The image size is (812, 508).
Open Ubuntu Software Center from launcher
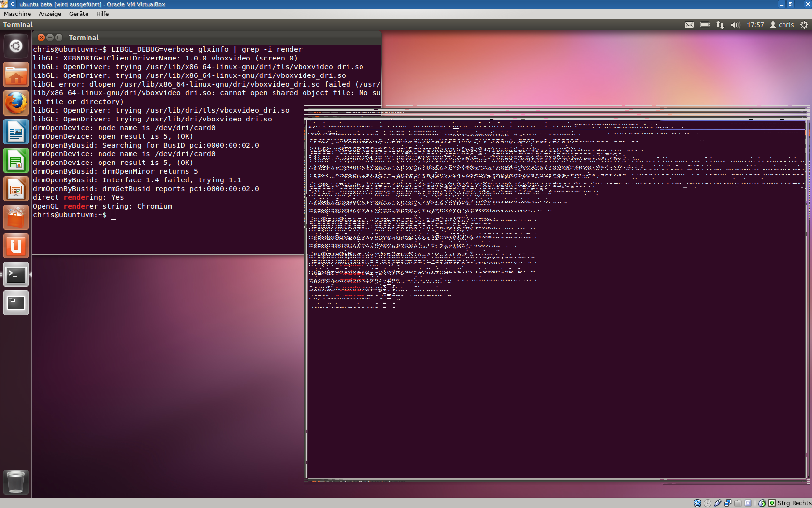(x=15, y=217)
